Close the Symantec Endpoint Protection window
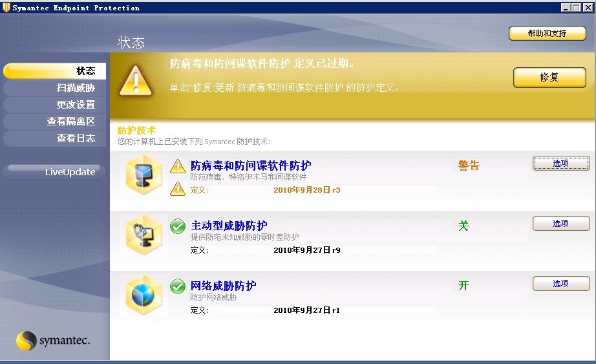 tap(588, 8)
